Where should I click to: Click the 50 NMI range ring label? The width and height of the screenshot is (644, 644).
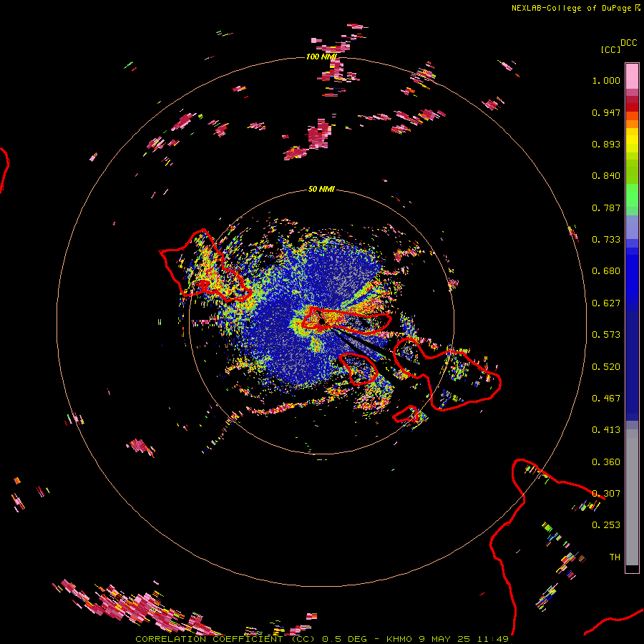click(x=321, y=189)
